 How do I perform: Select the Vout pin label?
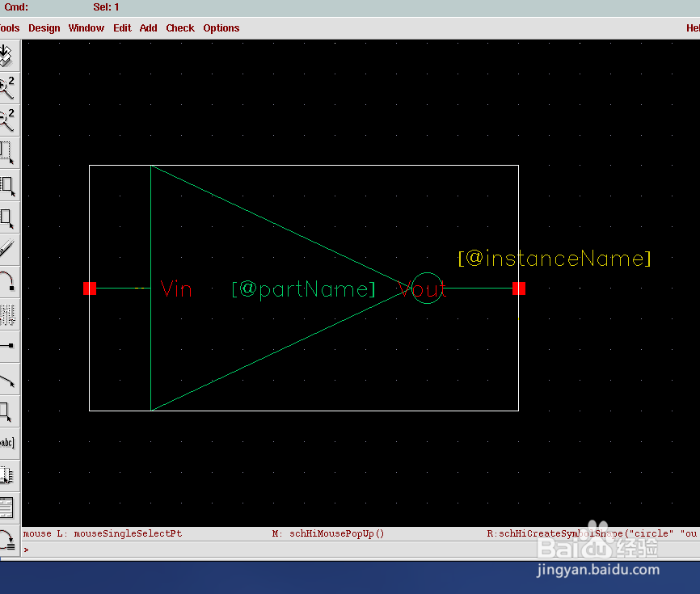pyautogui.click(x=422, y=289)
